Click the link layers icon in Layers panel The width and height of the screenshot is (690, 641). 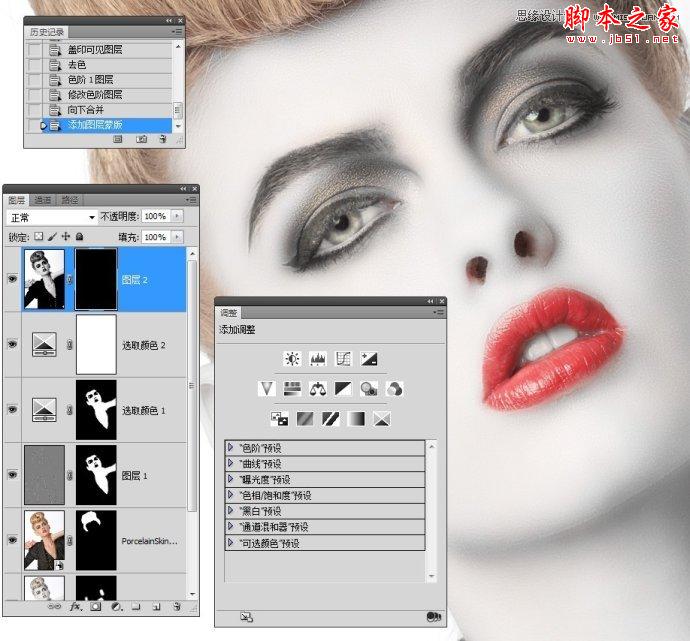(54, 606)
